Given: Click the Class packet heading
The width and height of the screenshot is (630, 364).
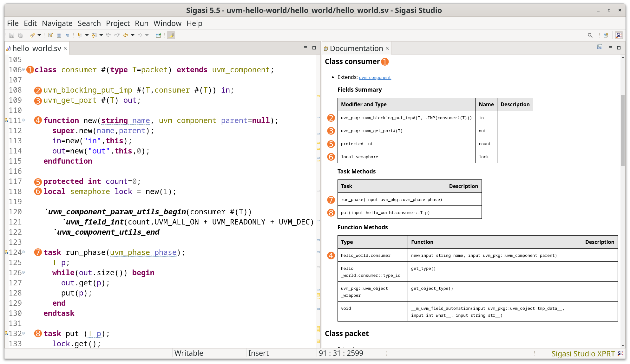Looking at the screenshot, I should coord(347,334).
